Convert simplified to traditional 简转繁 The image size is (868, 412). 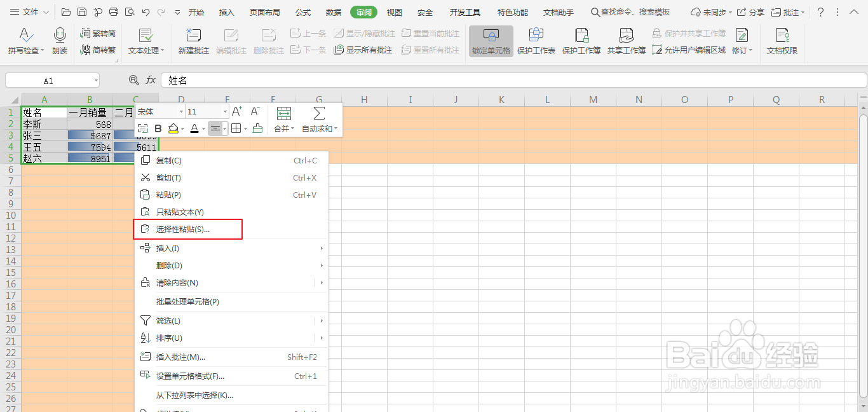click(98, 50)
